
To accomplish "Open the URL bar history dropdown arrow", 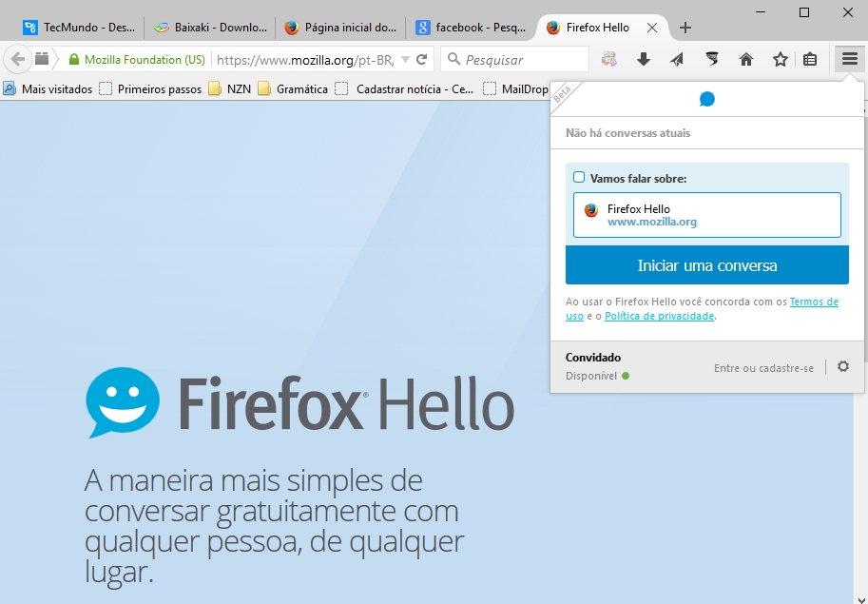I will [405, 59].
